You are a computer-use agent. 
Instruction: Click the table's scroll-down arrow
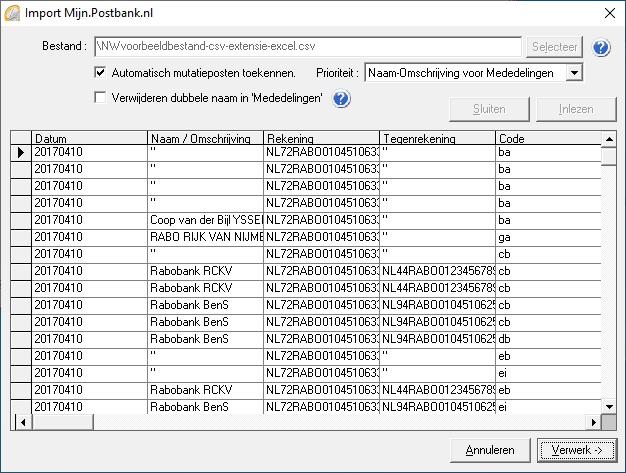[608, 407]
